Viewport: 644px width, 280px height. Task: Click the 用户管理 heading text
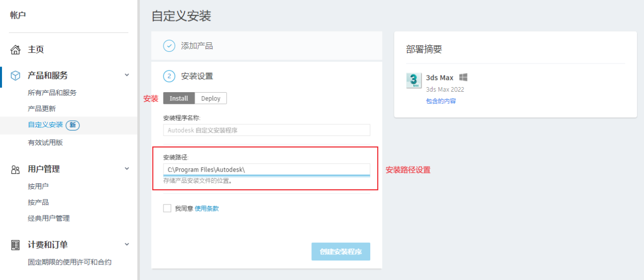(44, 169)
